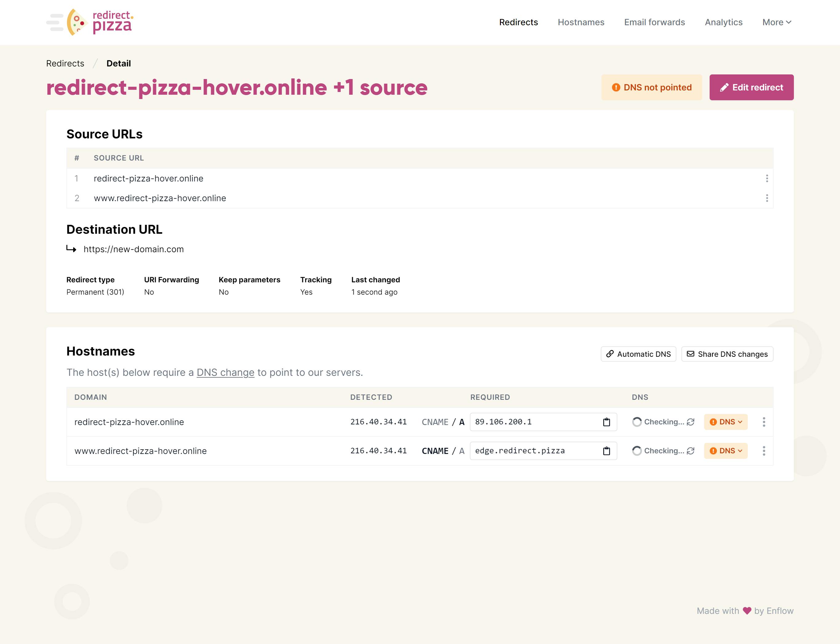
Task: Select A record type in first hostname row
Action: point(462,422)
